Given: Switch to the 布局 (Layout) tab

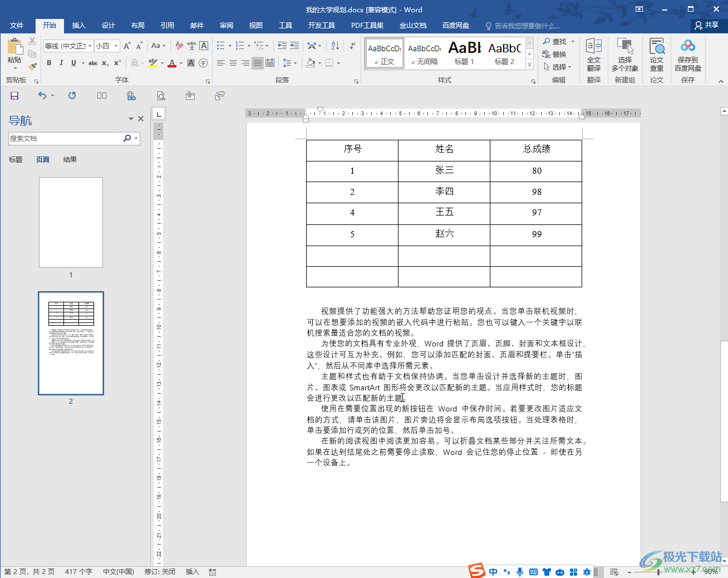Looking at the screenshot, I should (x=138, y=26).
